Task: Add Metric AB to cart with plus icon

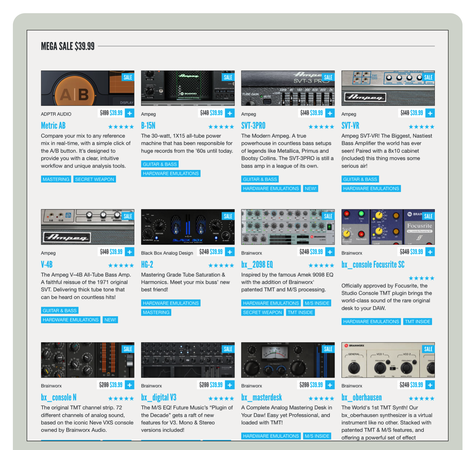Action: click(130, 113)
